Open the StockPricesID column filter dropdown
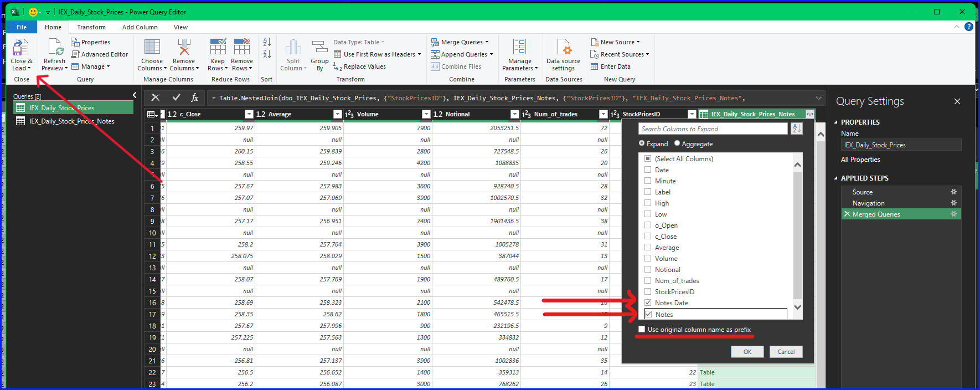 [692, 114]
